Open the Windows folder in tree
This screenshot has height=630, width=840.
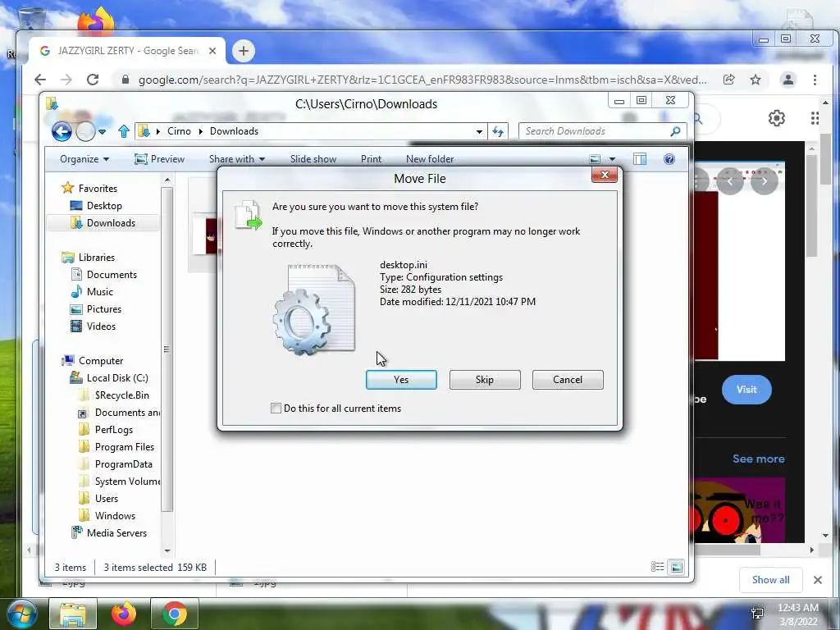tap(115, 516)
